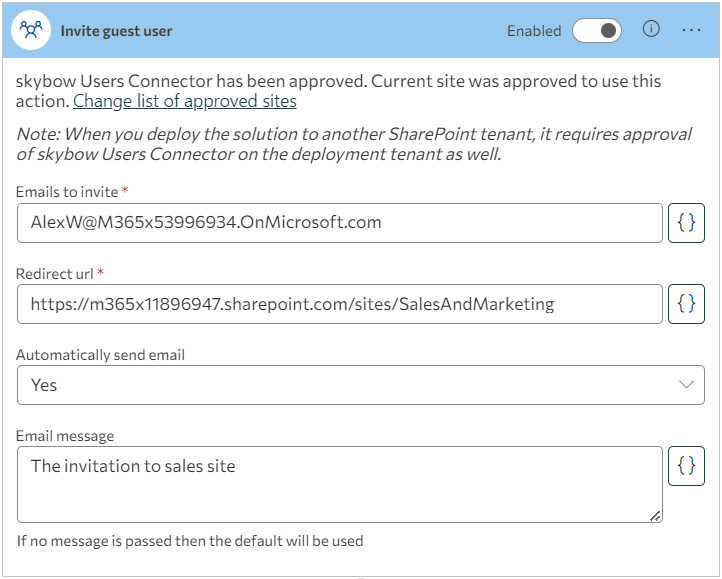
Task: Click the Emails to invite label
Action: [x=67, y=192]
